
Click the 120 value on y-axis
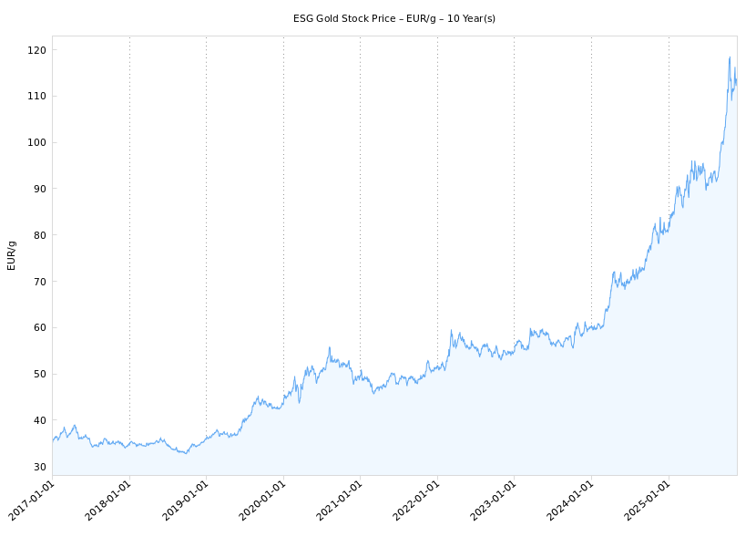tap(36, 50)
